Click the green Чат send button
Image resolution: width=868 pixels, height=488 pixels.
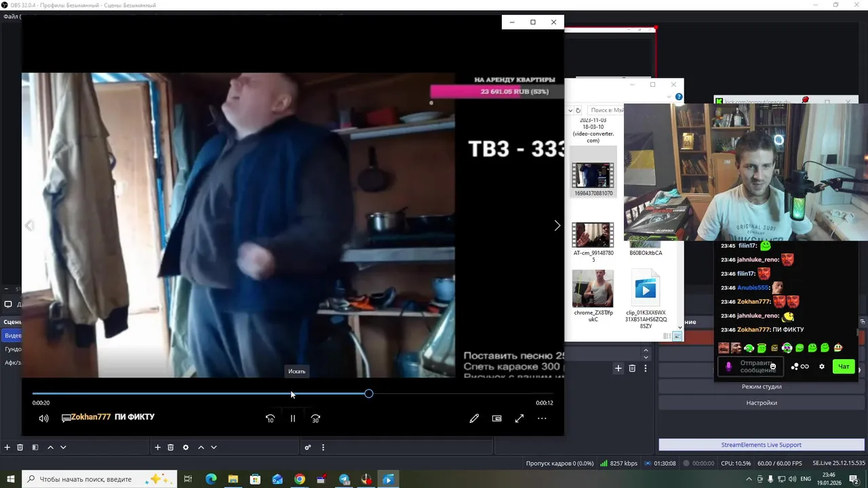(844, 367)
